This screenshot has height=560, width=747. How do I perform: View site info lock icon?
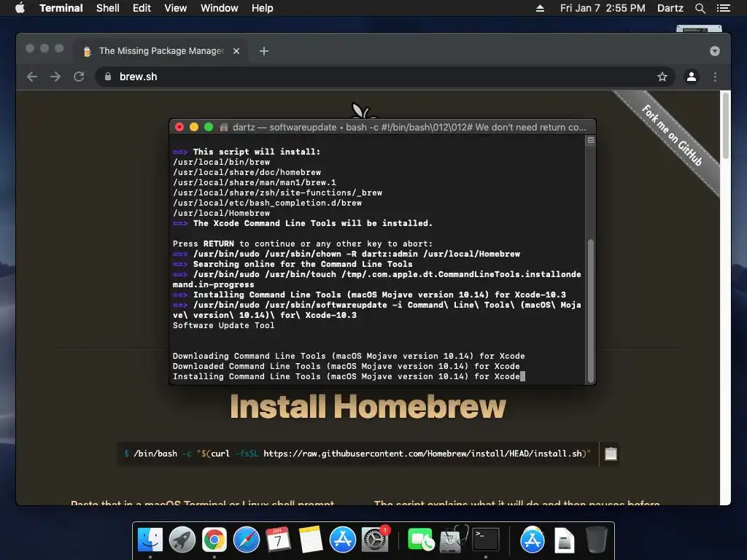click(x=108, y=77)
